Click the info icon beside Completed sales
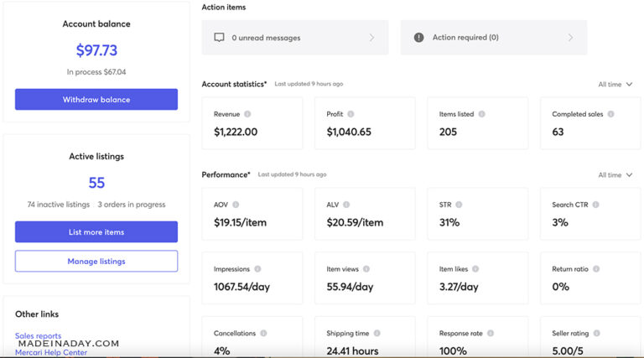Image resolution: width=644 pixels, height=358 pixels. 610,114
